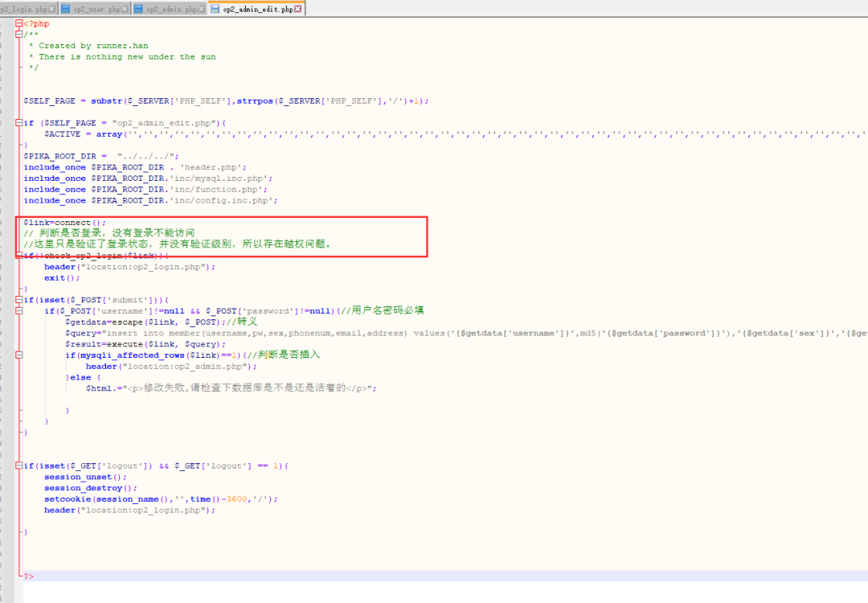This screenshot has height=603, width=868.
Task: Click the $SELF_PAGE = substr(...) line
Action: coord(226,100)
